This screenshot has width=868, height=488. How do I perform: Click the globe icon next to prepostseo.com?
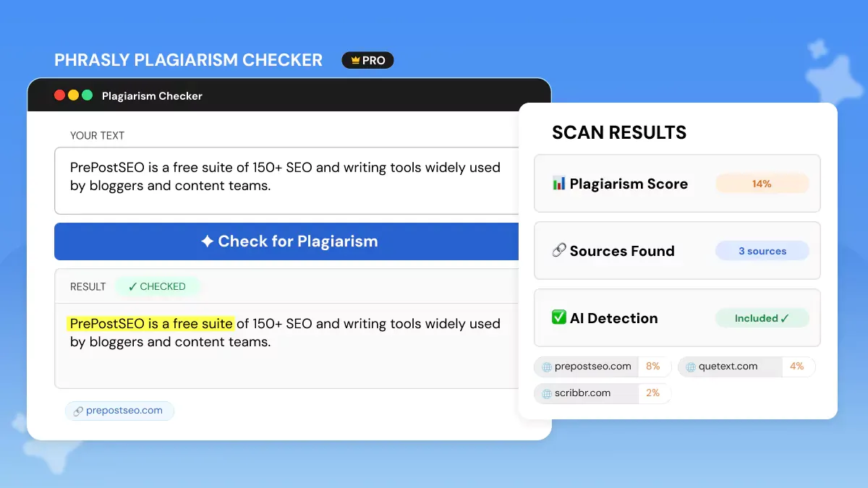pyautogui.click(x=547, y=367)
